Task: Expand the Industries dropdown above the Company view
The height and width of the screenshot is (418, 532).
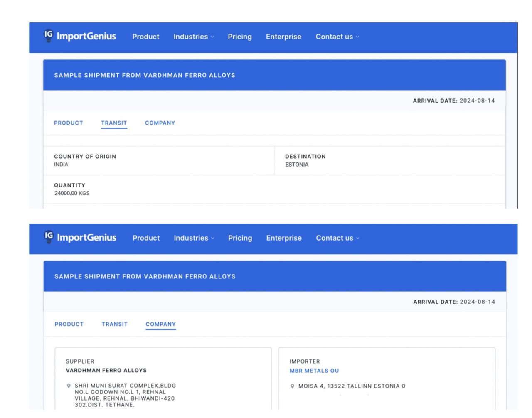Action: (x=194, y=238)
